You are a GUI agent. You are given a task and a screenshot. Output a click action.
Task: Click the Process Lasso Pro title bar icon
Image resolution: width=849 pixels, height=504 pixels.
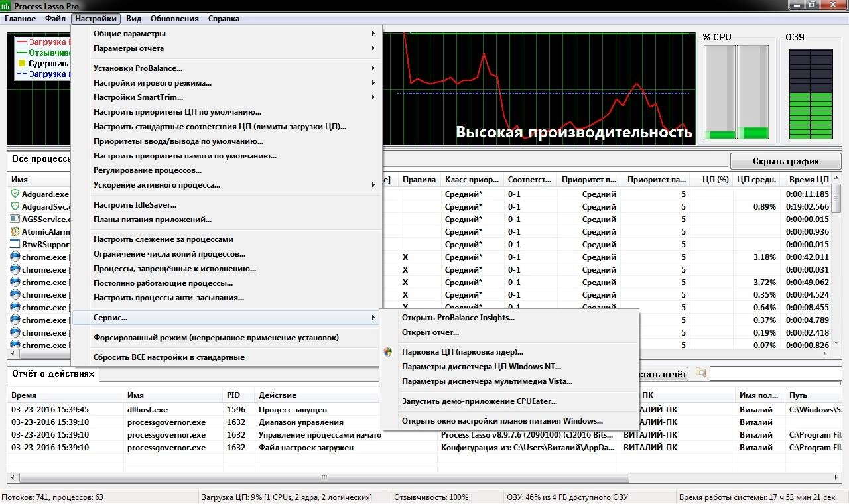coord(7,6)
